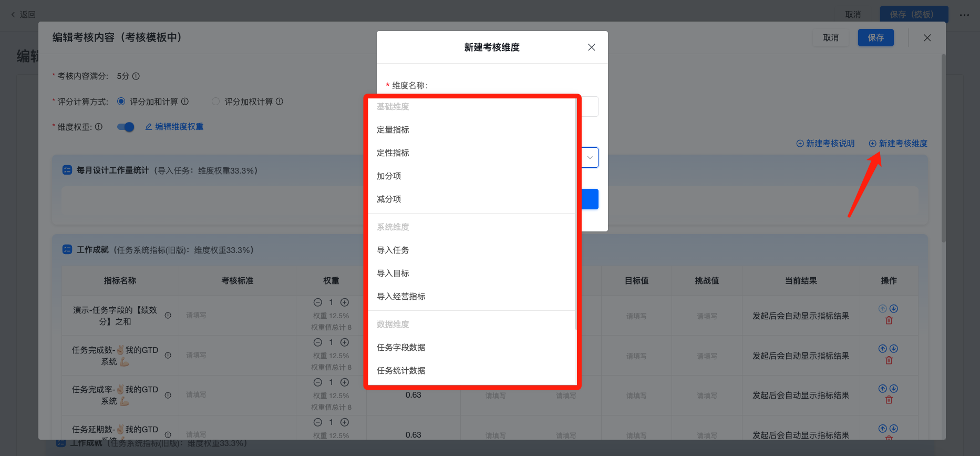Go back with the 返回 link
980x456 pixels.
tap(24, 15)
